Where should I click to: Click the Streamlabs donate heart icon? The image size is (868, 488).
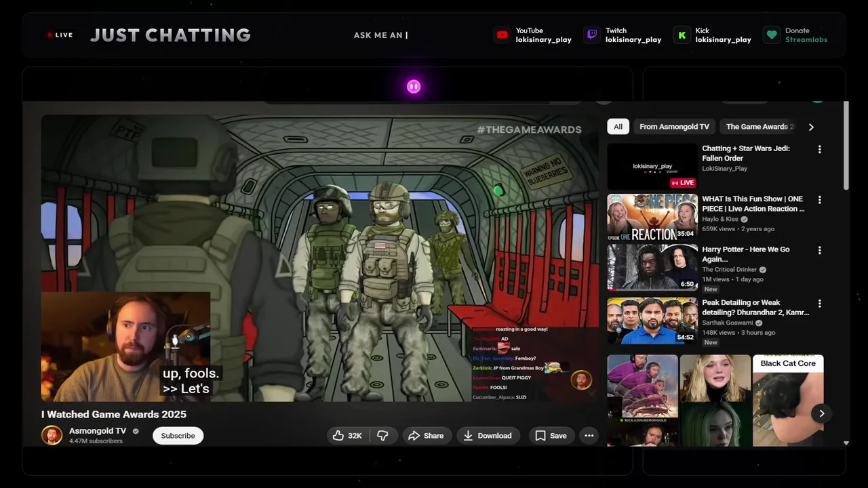(x=772, y=35)
